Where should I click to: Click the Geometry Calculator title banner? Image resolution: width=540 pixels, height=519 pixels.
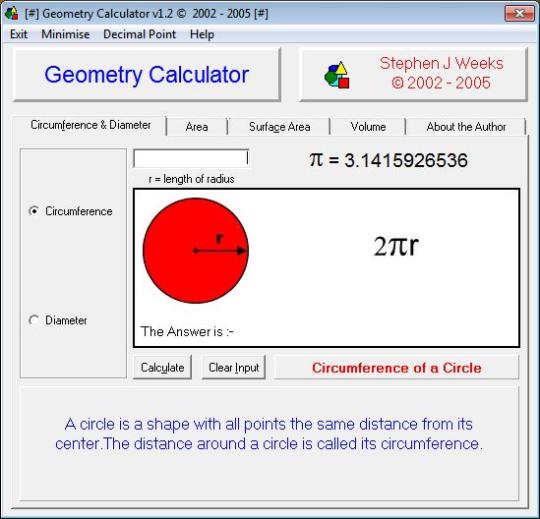tap(147, 75)
